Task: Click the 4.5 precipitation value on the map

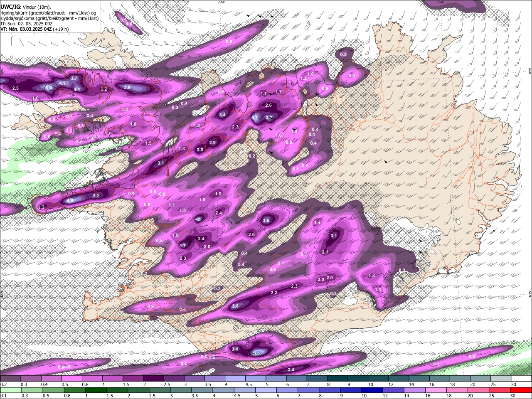Action: 198,219
